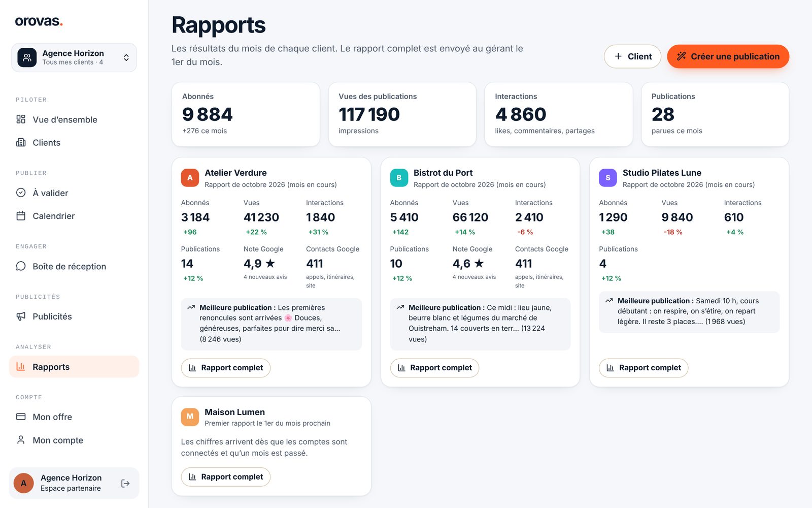The height and width of the screenshot is (508, 812).
Task: Click Atelier Verdure's Meilleure publication box
Action: click(x=272, y=324)
